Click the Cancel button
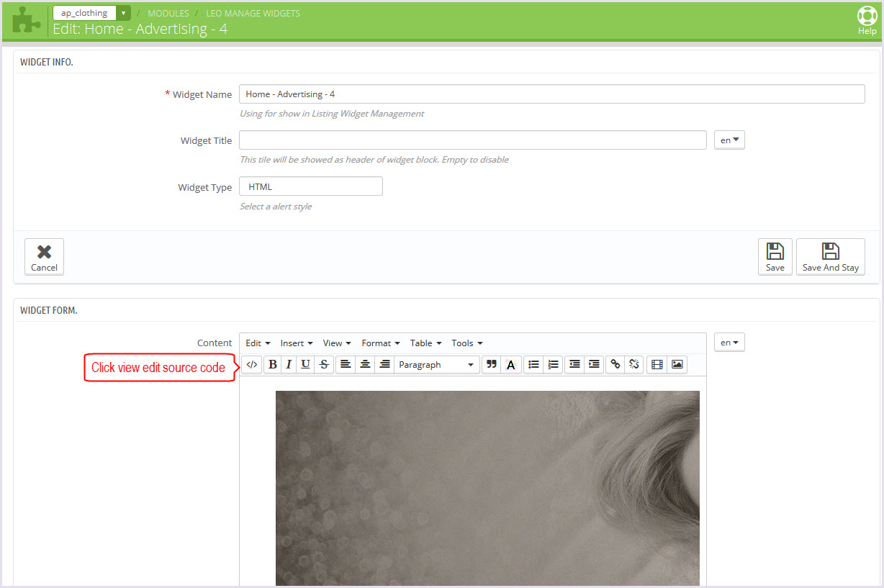Screen dimensions: 884x588 44,256
